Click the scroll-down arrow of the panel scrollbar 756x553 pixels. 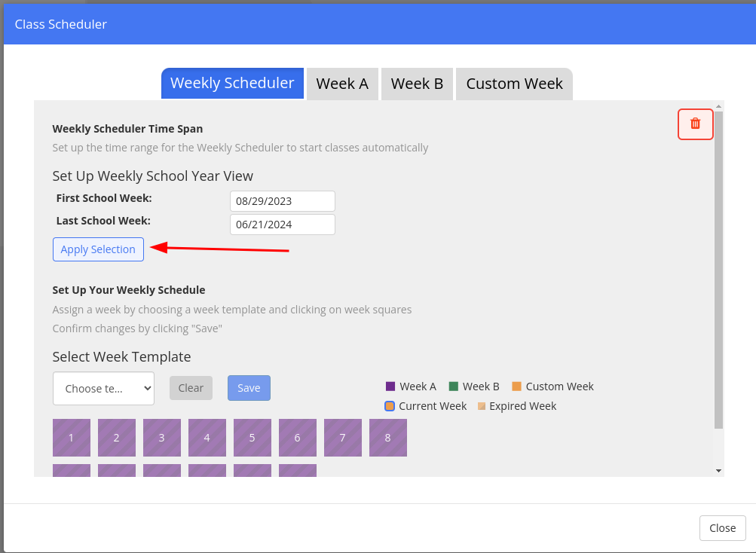[718, 471]
